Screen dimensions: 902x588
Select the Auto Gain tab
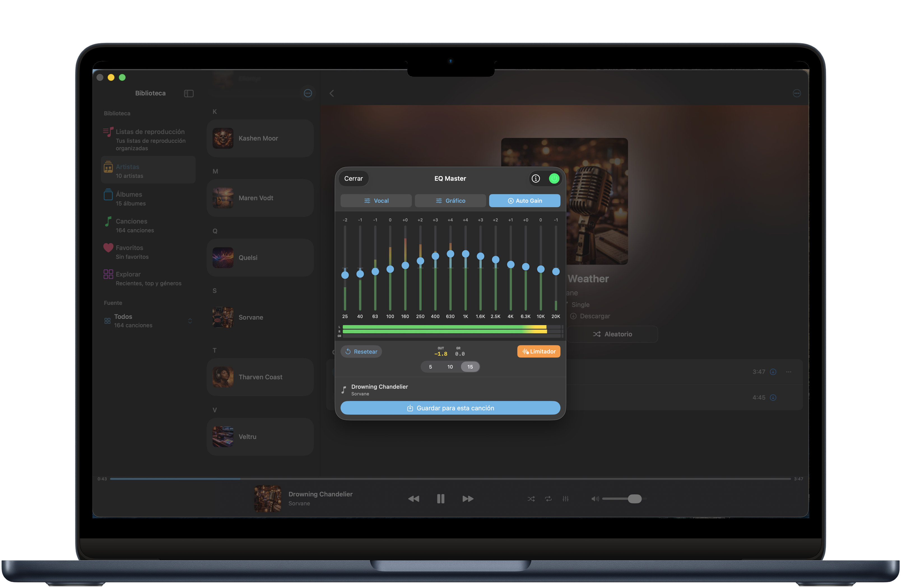click(x=524, y=201)
